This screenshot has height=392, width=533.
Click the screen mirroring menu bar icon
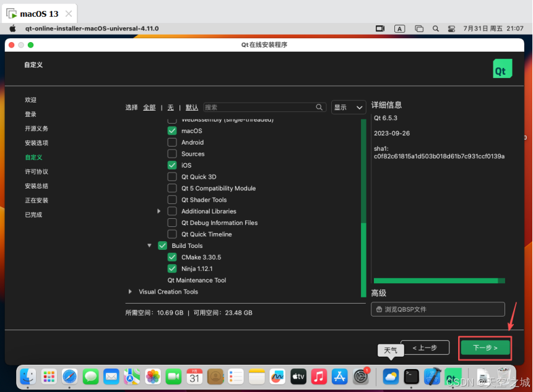380,28
